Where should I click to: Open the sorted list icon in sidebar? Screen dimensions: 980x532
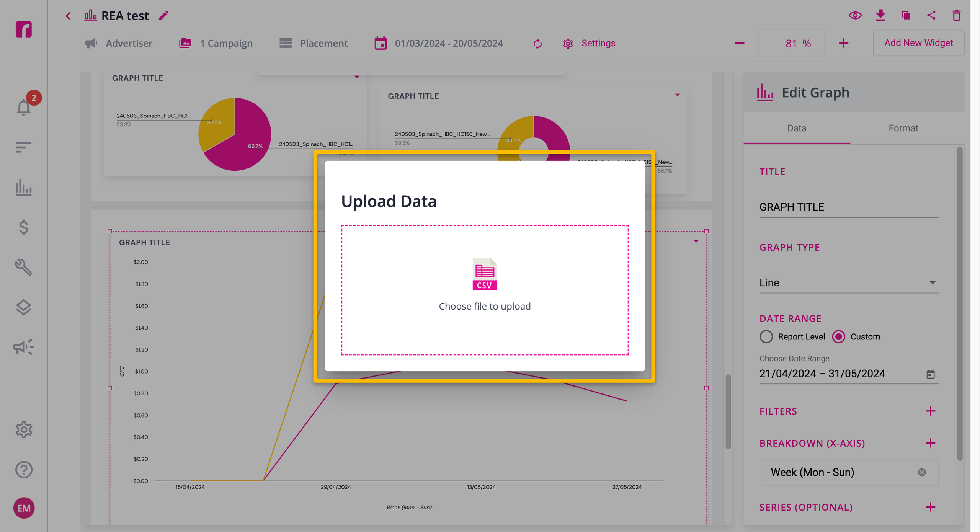tap(24, 147)
